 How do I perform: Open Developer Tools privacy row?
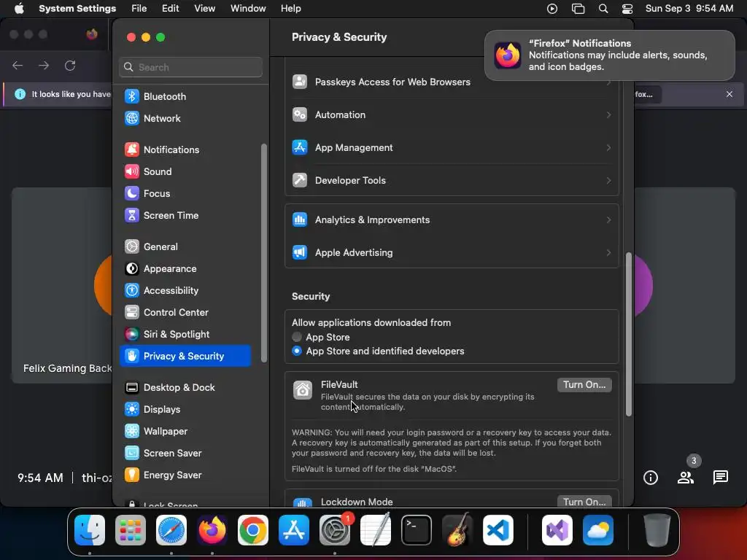(452, 181)
